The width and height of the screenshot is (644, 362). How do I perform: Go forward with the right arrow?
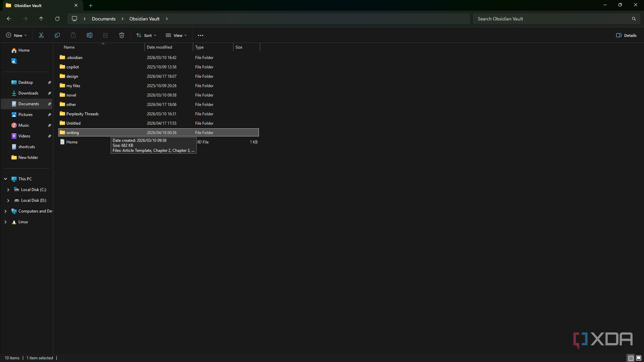(25, 19)
